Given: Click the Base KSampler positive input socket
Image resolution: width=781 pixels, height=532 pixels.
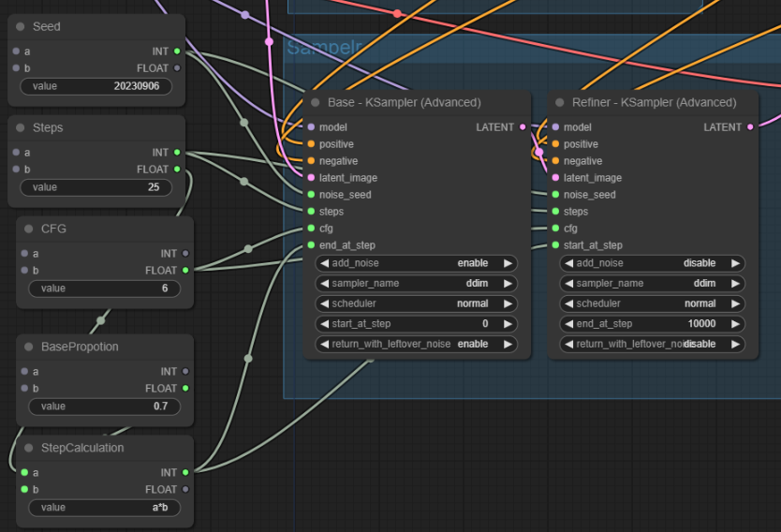Looking at the screenshot, I should [311, 144].
